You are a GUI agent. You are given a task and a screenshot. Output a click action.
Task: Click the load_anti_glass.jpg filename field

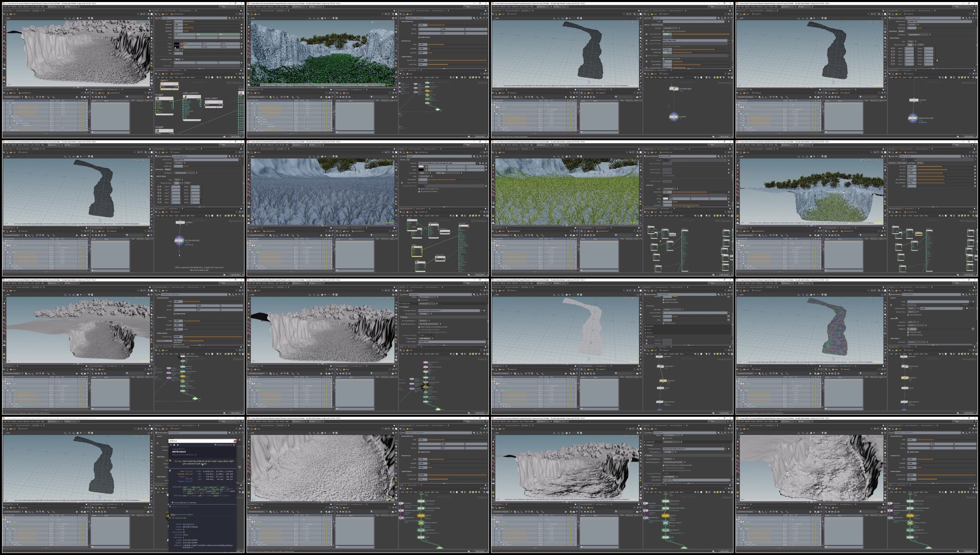pyautogui.click(x=447, y=163)
